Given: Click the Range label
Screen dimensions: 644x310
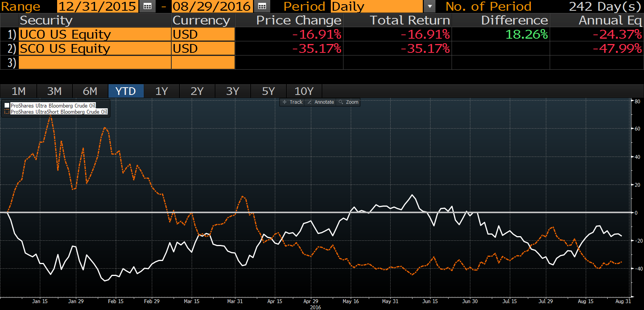Looking at the screenshot, I should click(21, 6).
